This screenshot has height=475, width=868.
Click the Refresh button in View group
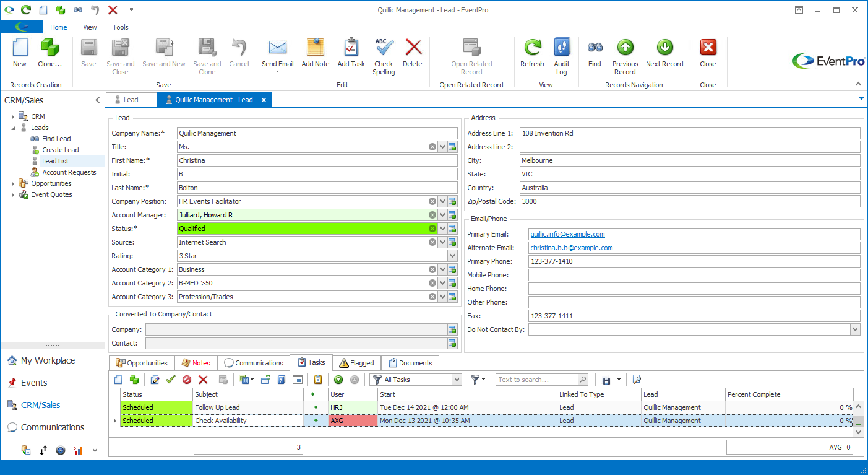click(532, 53)
